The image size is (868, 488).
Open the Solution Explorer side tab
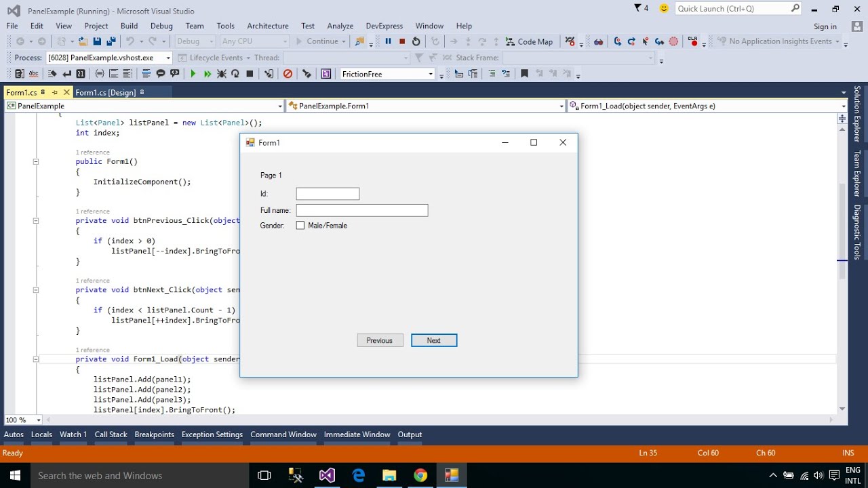(857, 113)
